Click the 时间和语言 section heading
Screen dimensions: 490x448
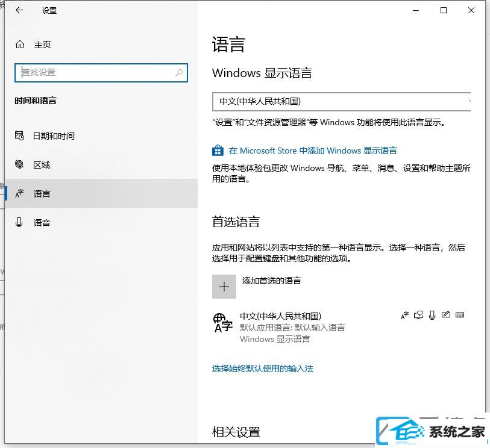pyautogui.click(x=36, y=101)
